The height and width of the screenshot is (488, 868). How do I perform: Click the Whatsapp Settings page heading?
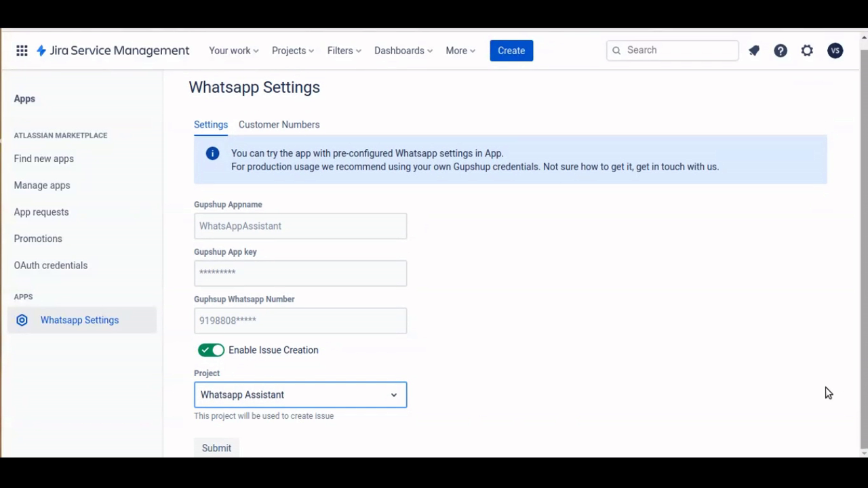tap(254, 87)
